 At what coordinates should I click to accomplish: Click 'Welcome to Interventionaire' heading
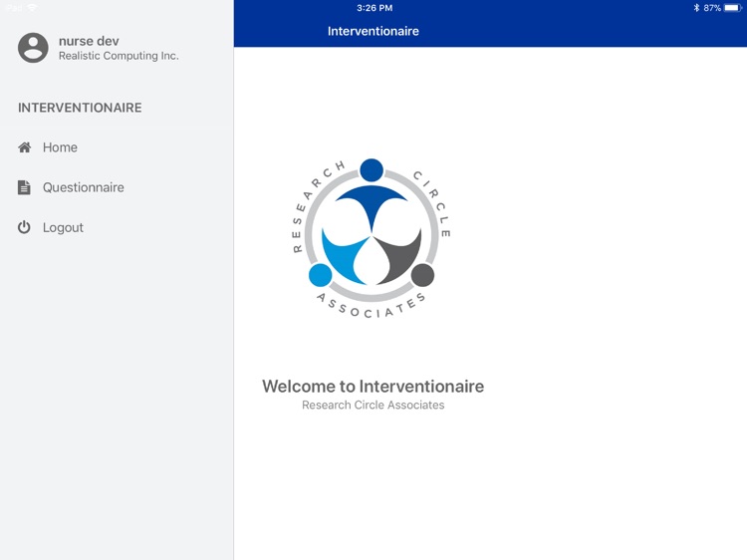point(373,386)
